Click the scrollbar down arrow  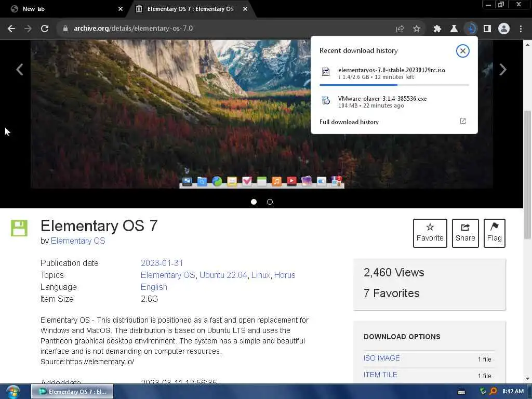[527, 379]
